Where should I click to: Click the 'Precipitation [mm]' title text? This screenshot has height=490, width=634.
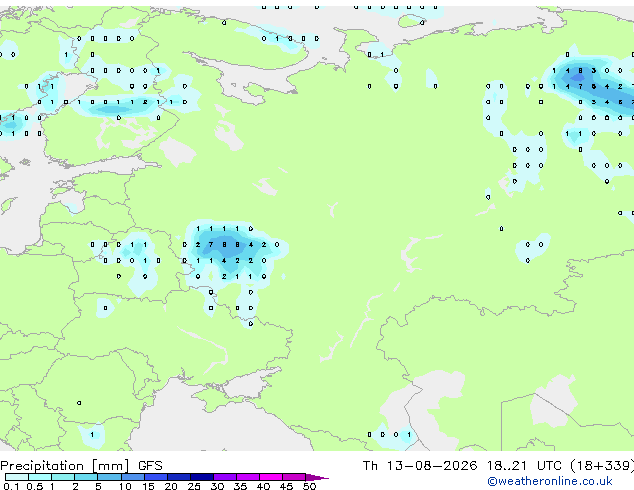coord(65,466)
